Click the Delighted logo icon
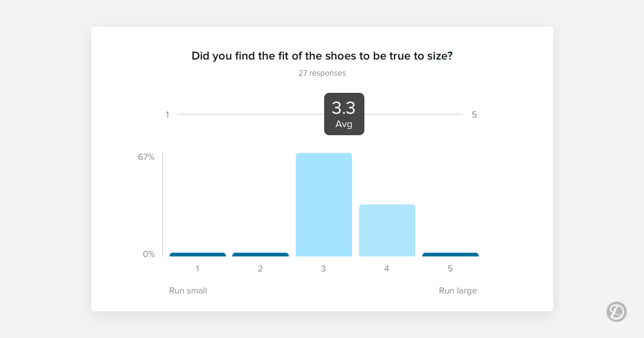 point(616,312)
